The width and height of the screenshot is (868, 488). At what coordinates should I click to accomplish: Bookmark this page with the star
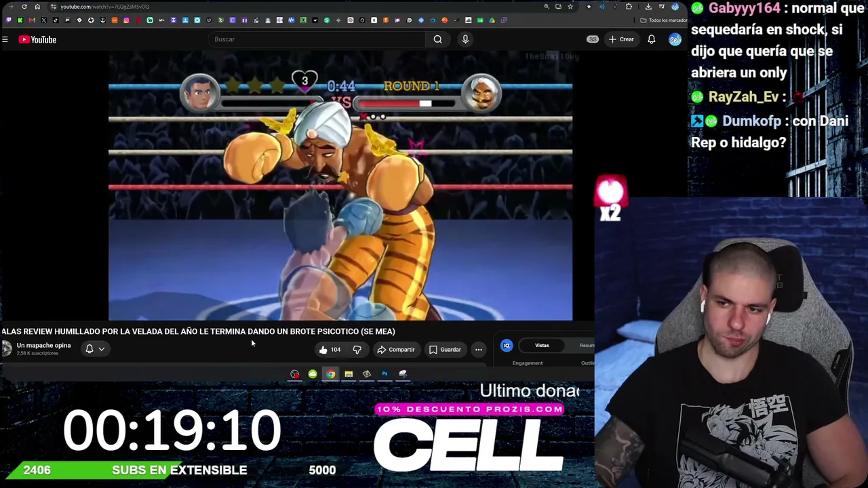(x=570, y=7)
